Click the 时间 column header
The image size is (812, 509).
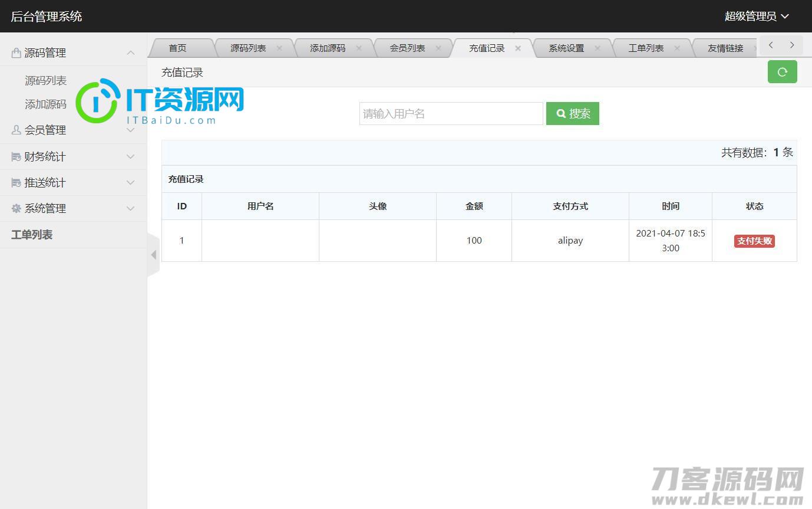(671, 206)
